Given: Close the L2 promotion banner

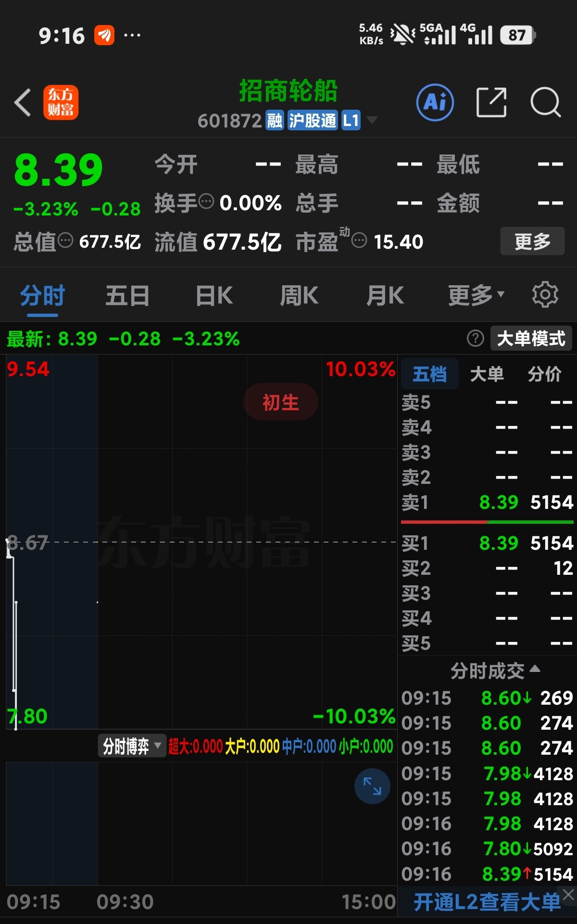Looking at the screenshot, I should 569,894.
